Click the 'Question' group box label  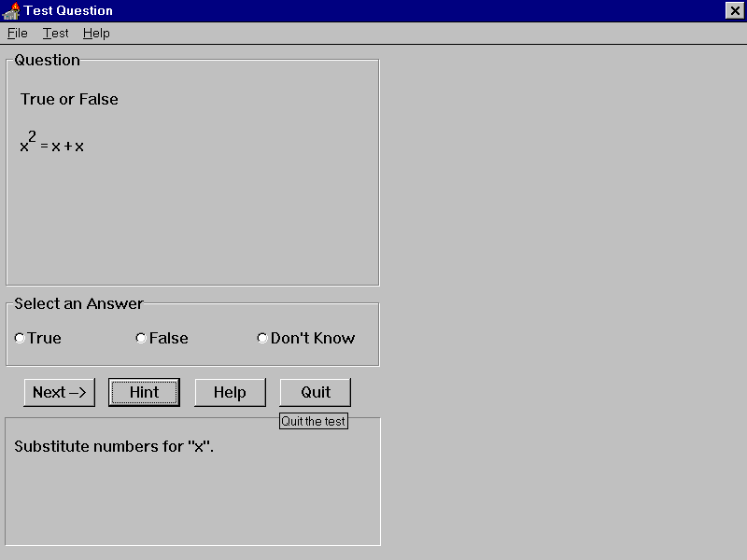(48, 60)
